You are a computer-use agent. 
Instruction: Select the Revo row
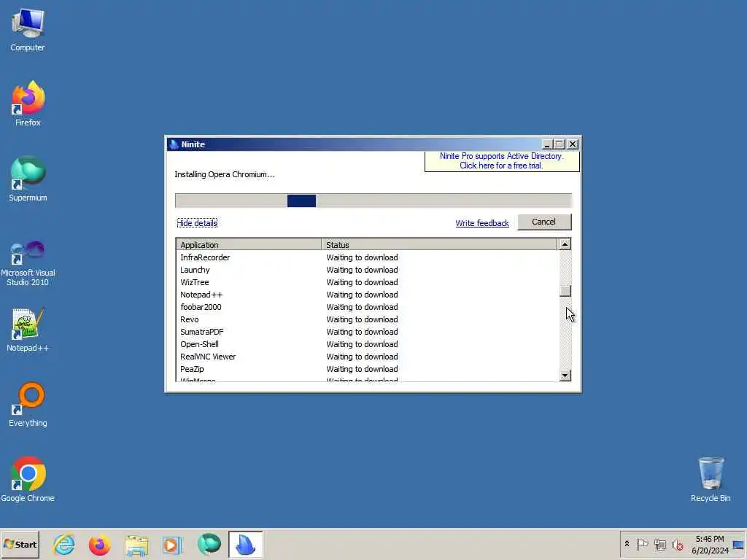click(x=367, y=319)
